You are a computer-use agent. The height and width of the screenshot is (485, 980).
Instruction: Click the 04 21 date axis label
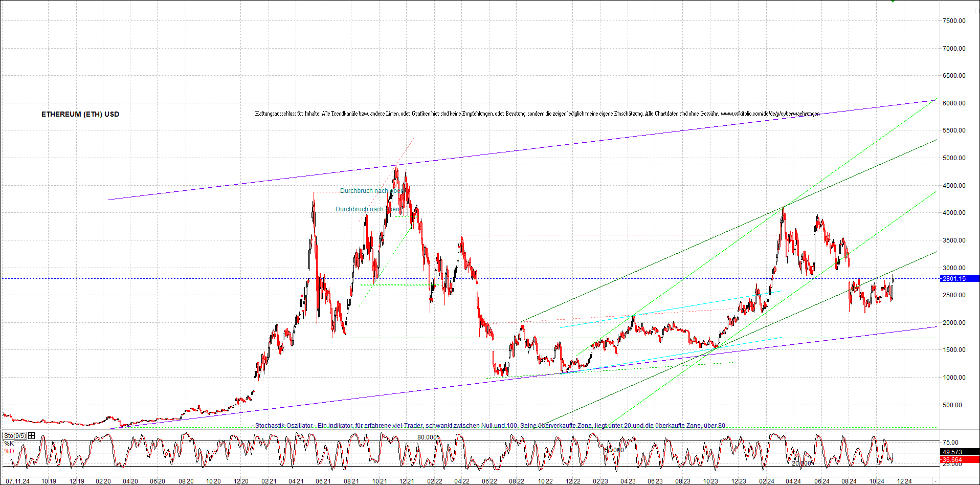pyautogui.click(x=296, y=481)
